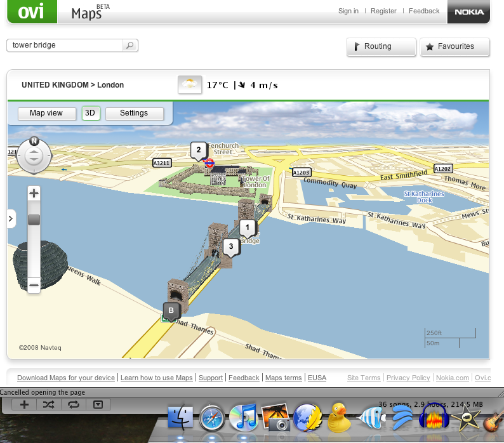Open Favourites
Viewport: 504px width, 443px height.
tap(454, 46)
